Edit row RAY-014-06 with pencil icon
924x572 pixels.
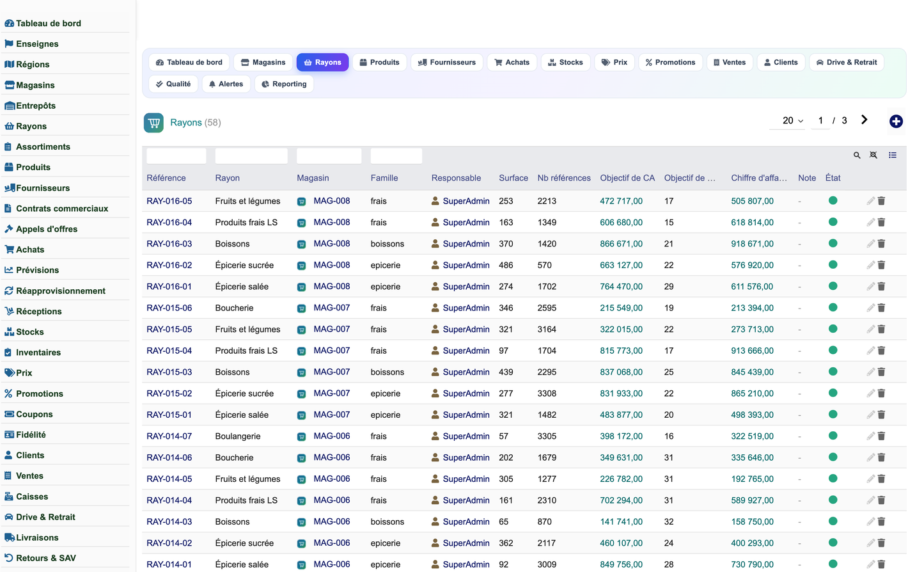[870, 457]
